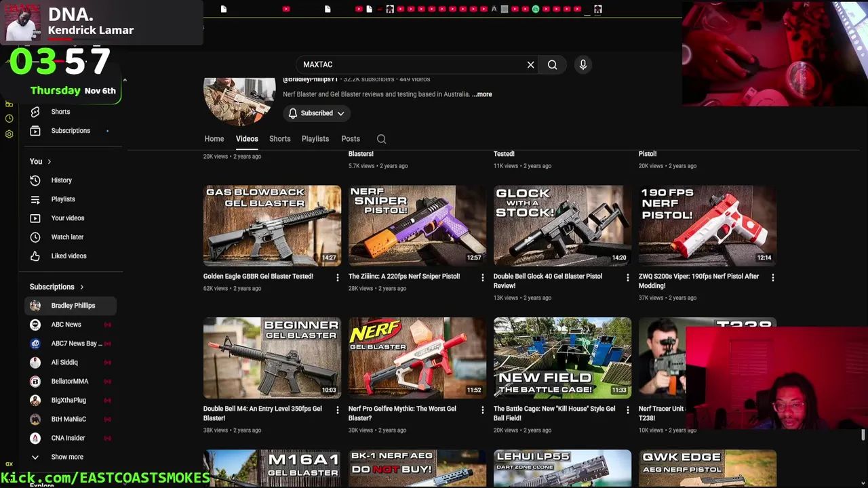Open Subscriptions in the sidebar

coord(71,131)
